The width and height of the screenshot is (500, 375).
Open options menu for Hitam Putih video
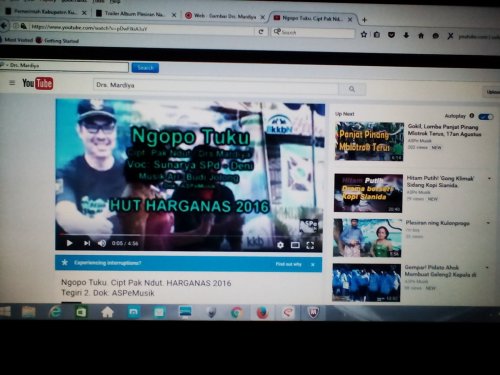(x=489, y=178)
